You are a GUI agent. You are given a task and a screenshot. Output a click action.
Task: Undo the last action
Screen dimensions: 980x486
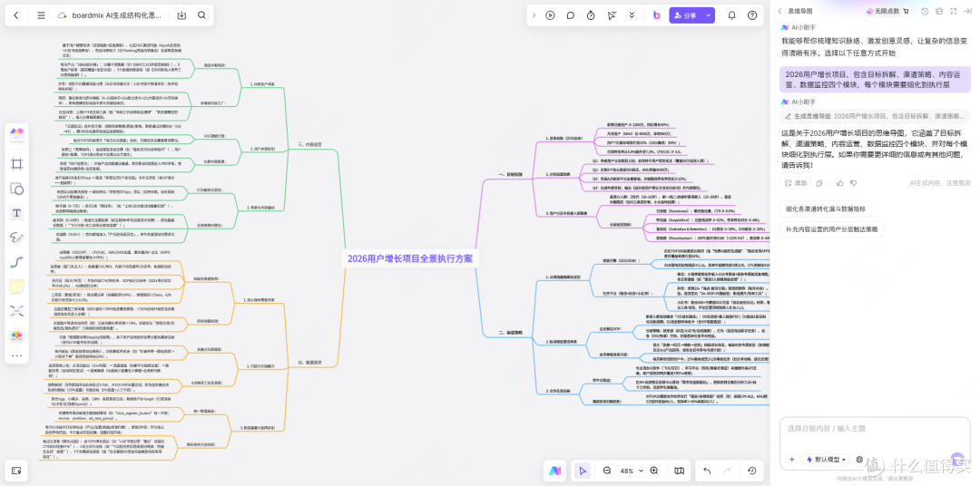[707, 471]
